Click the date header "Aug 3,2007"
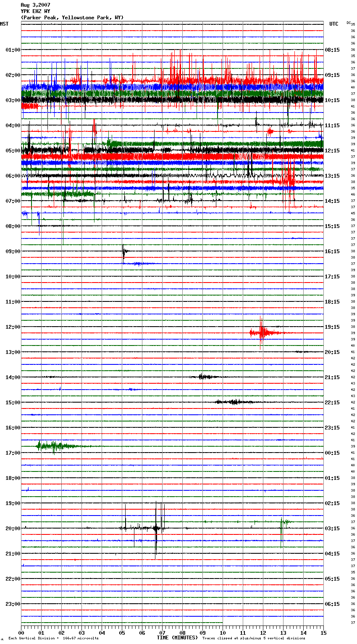Image resolution: width=357 pixels, height=644 pixels. [35, 5]
